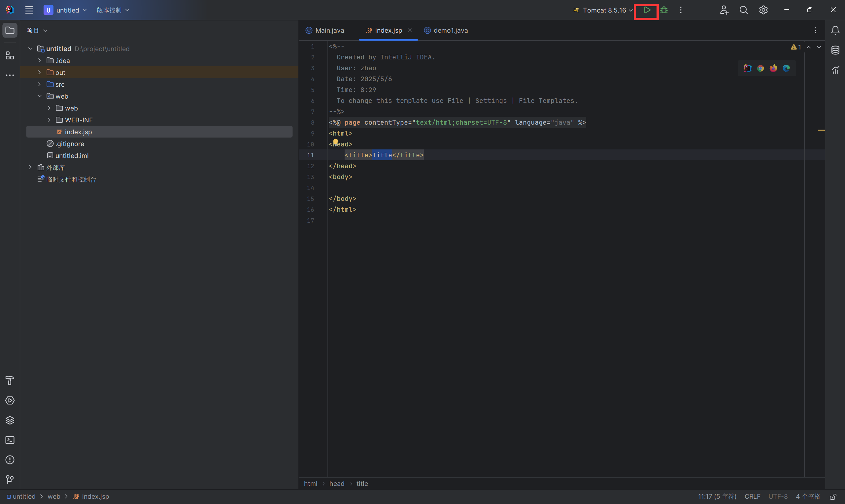This screenshot has height=504, width=845.
Task: Open page in Chrome browser
Action: coord(760,68)
